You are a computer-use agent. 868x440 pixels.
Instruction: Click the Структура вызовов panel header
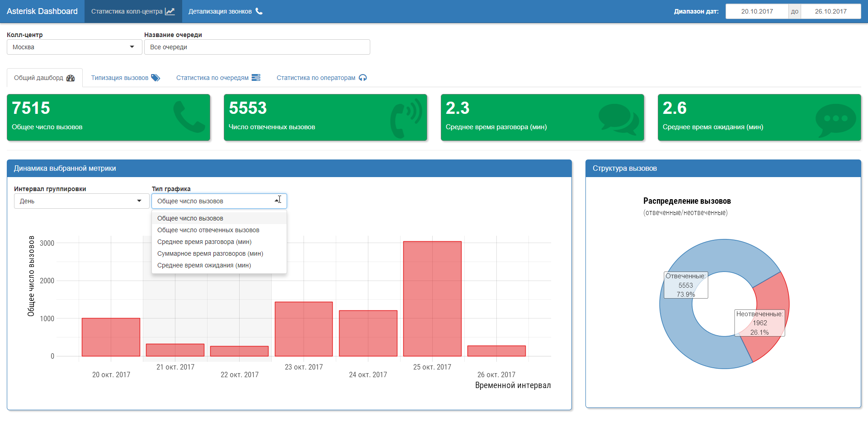click(723, 169)
